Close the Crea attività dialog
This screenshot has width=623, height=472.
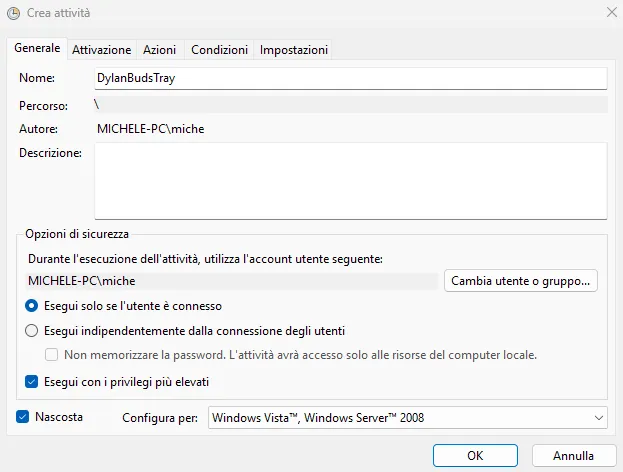click(x=612, y=12)
